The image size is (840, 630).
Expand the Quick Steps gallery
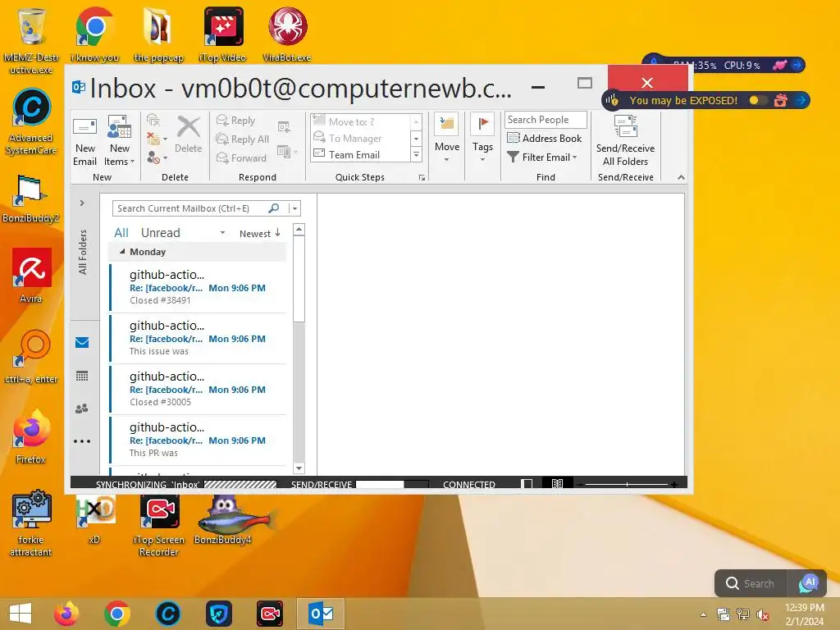click(416, 155)
